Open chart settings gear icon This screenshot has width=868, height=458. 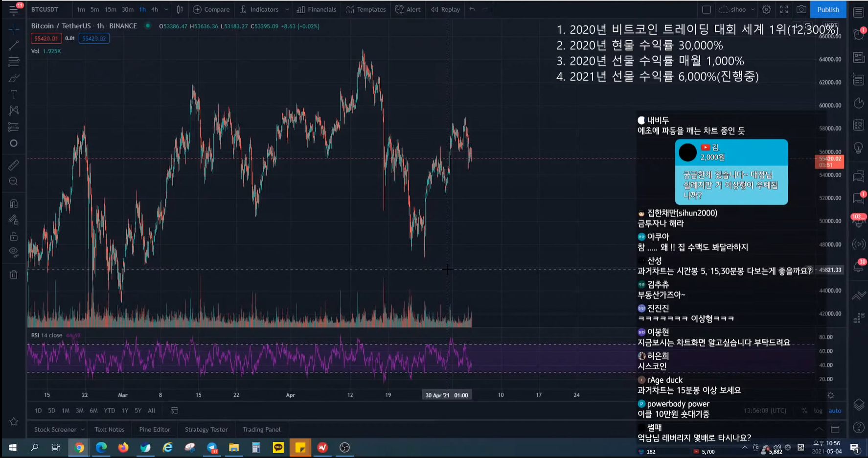tap(766, 9)
